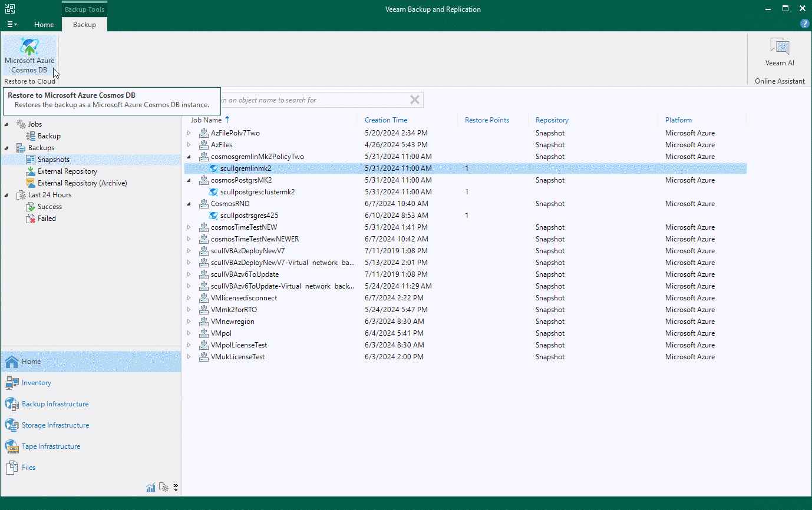Collapse the cosmosPostgrsMK2 job
The width and height of the screenshot is (812, 510).
[189, 180]
